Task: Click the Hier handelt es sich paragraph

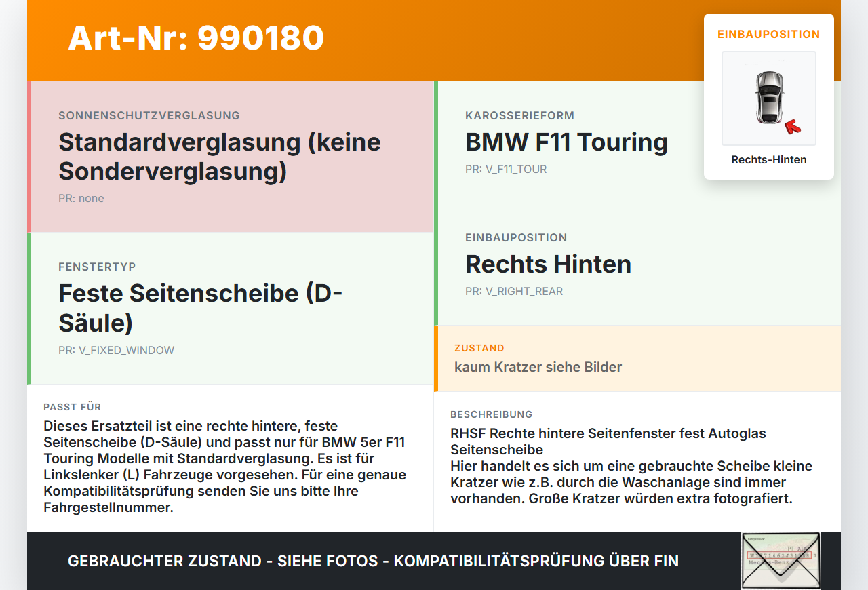Action: point(631,483)
